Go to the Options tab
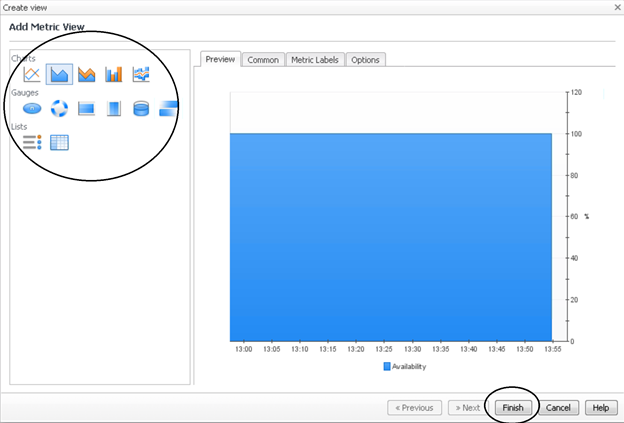This screenshot has width=624, height=423. [365, 60]
